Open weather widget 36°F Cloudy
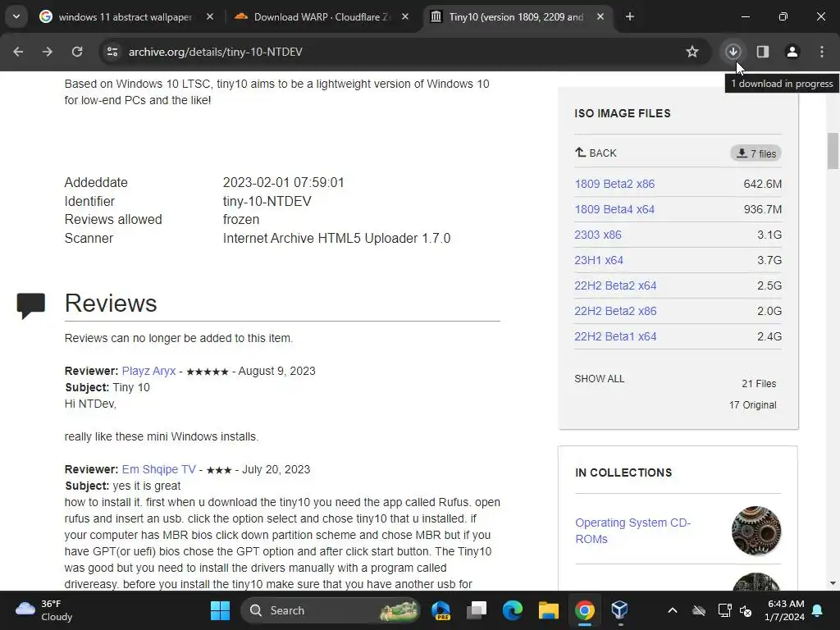The image size is (840, 630). pyautogui.click(x=44, y=610)
